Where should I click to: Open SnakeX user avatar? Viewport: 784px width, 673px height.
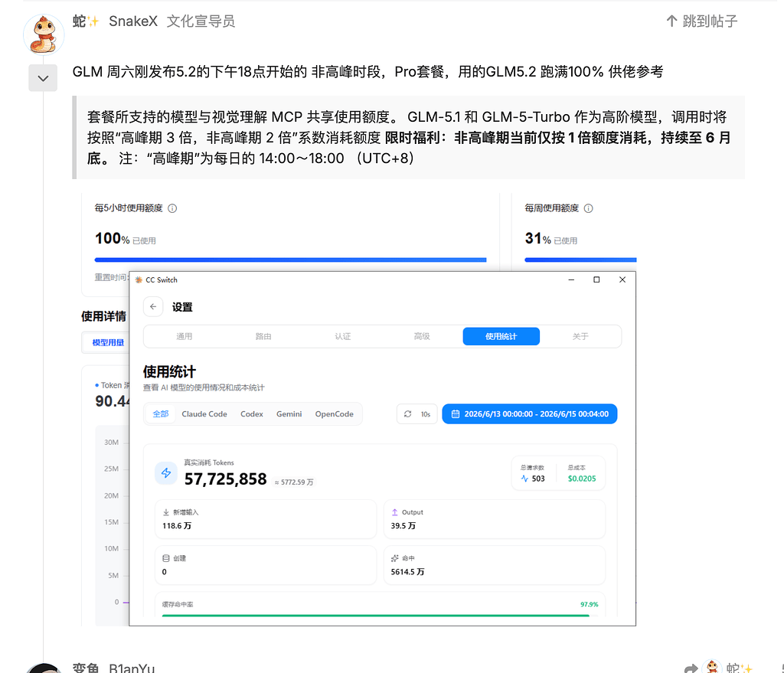tap(44, 34)
